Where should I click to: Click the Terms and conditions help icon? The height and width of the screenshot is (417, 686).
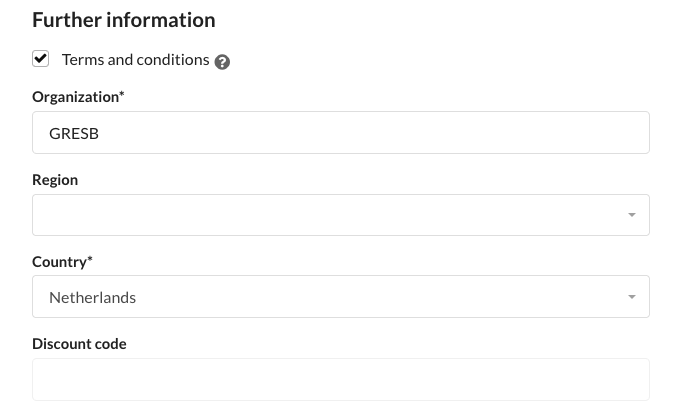[x=222, y=61]
